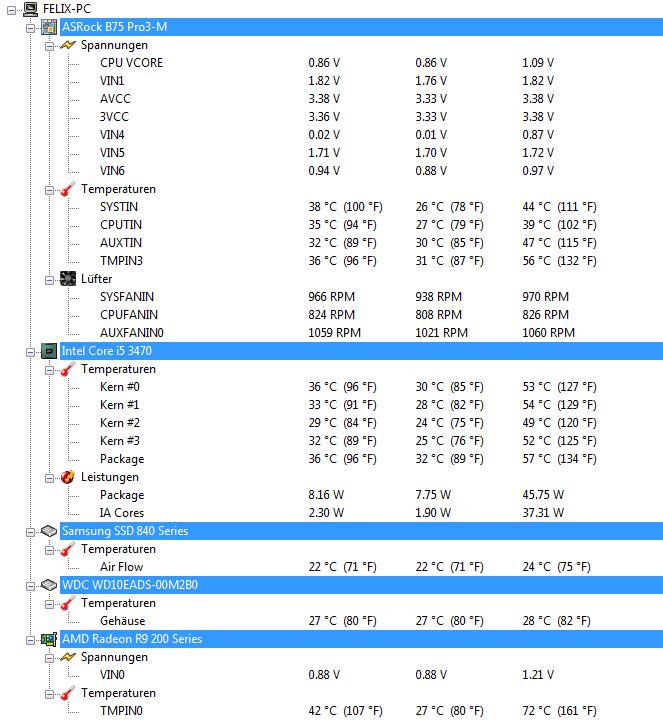The image size is (663, 724).
Task: Select the CPUFANIN fan entry
Action: pos(129,315)
